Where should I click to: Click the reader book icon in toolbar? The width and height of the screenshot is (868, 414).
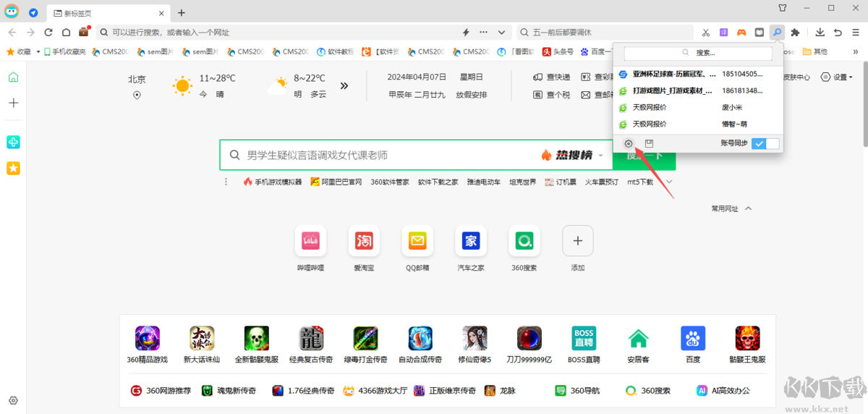coord(759,32)
